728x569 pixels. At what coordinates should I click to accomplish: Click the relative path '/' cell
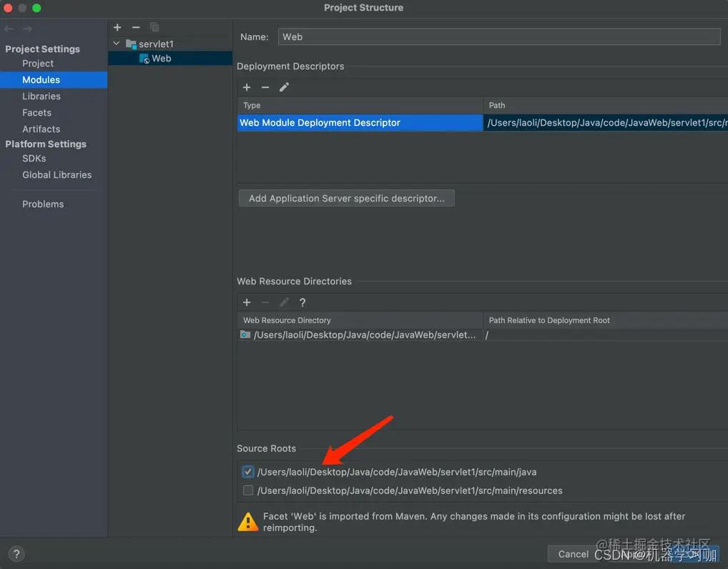(x=606, y=335)
